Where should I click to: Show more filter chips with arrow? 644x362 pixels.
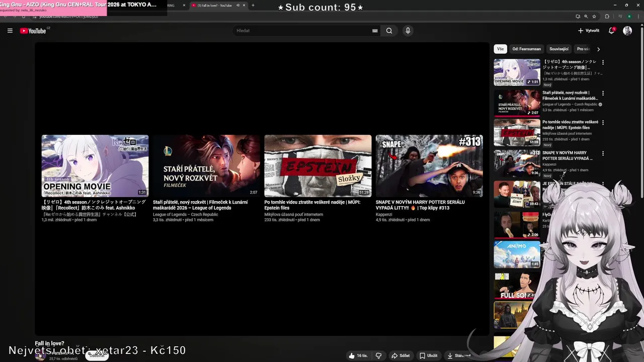pos(598,49)
